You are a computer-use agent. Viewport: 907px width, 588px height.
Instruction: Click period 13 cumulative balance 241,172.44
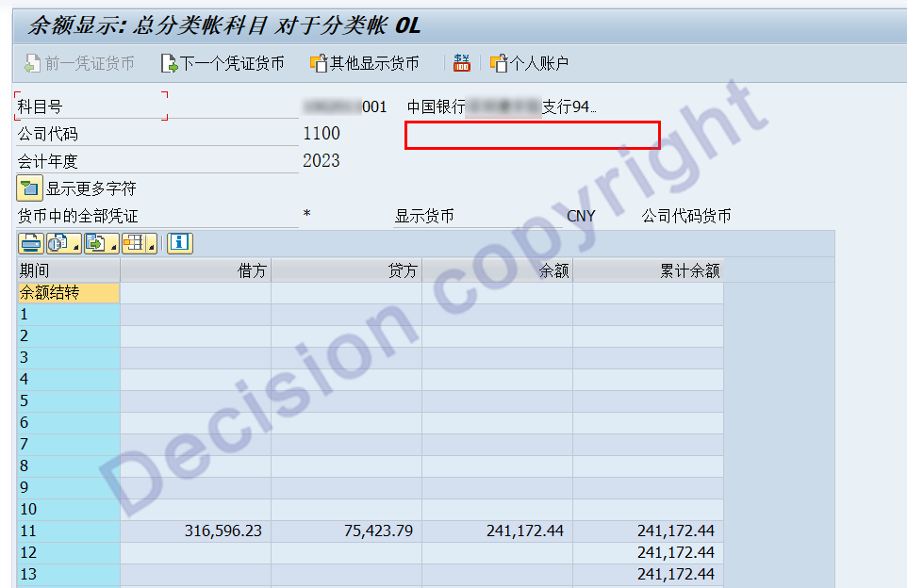click(x=676, y=574)
